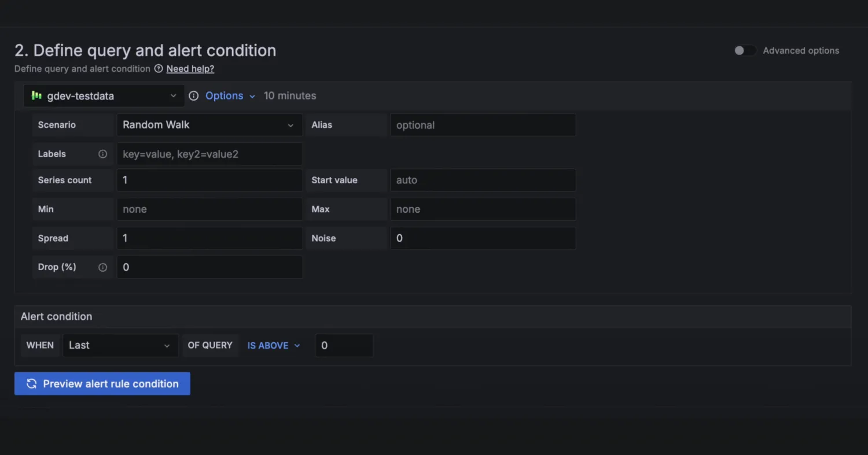Click into the Series count field
Screen dimensions: 868x455
coord(209,180)
